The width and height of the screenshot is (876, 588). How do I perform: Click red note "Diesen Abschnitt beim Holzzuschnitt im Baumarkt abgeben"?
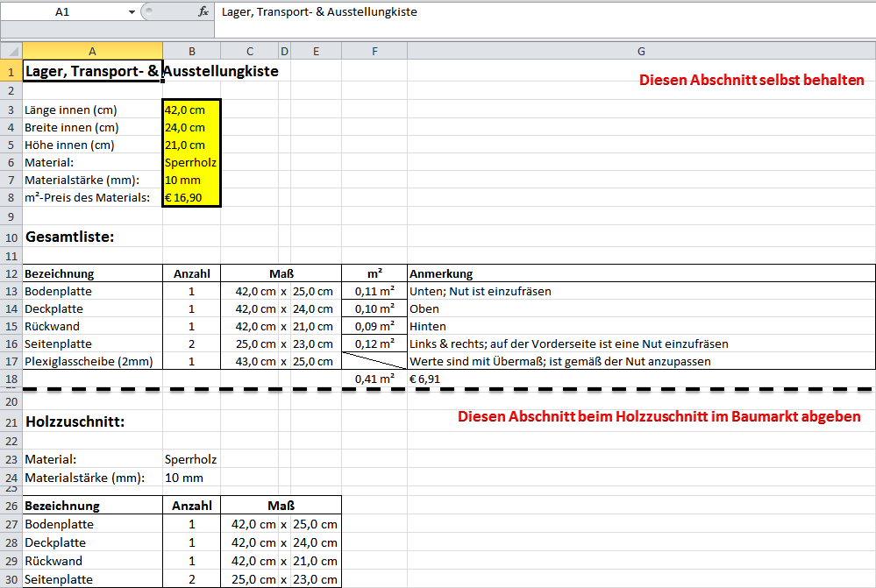pyautogui.click(x=659, y=416)
